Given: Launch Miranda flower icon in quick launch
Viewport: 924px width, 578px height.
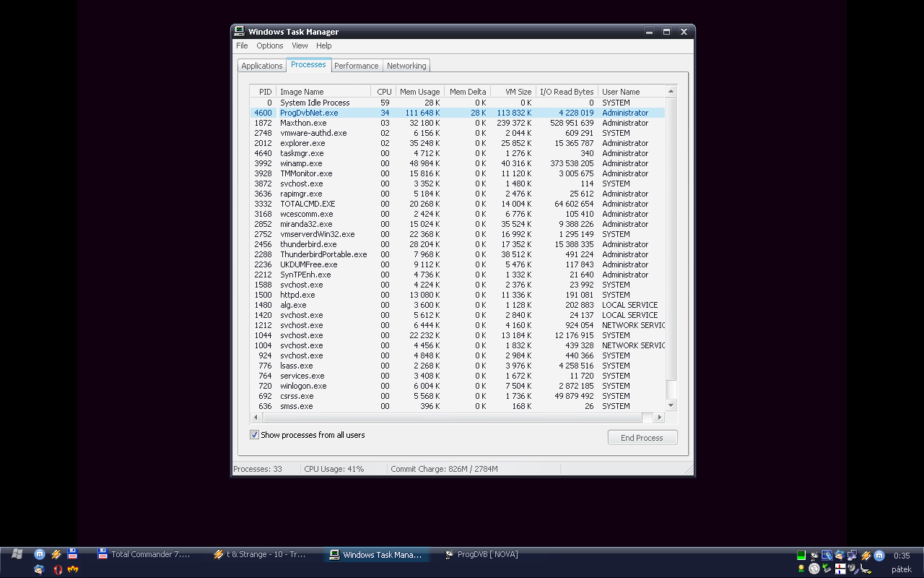Looking at the screenshot, I should click(73, 569).
